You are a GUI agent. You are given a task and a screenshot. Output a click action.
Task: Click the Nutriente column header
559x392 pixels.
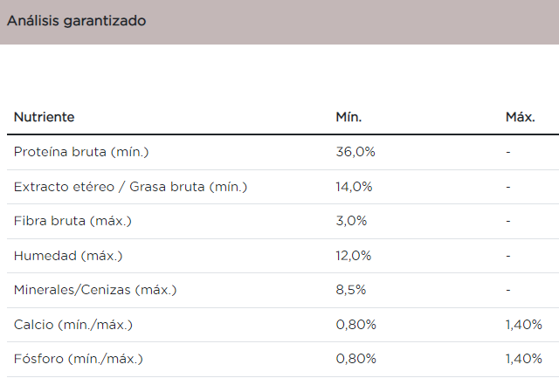pyautogui.click(x=44, y=117)
